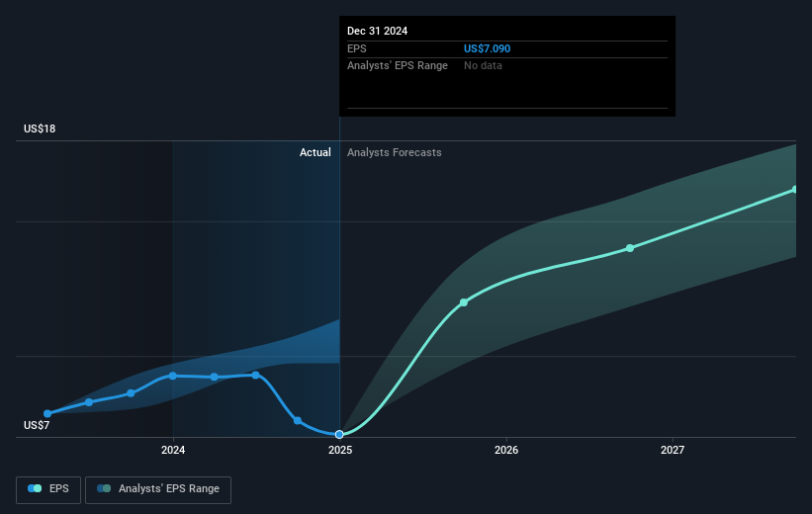Screen dimensions: 812x514
Task: Click the tooltip 'Analysts' EPS Range' row label
Action: tap(398, 66)
